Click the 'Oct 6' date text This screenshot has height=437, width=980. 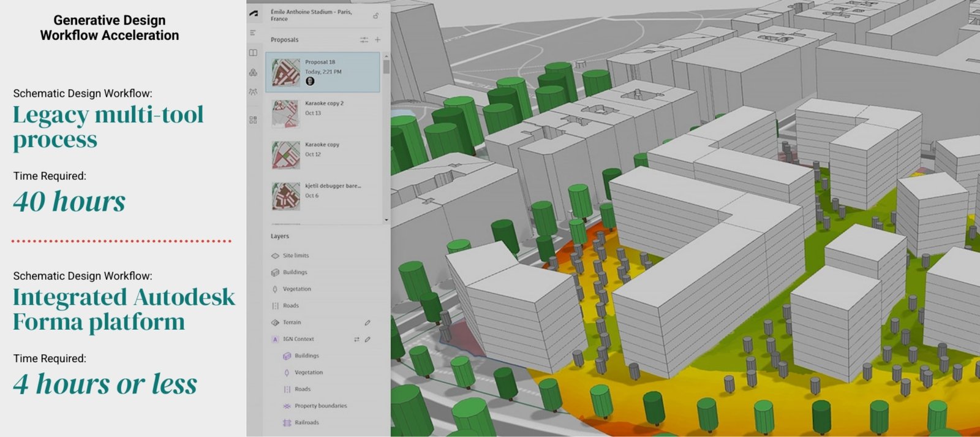(x=312, y=196)
